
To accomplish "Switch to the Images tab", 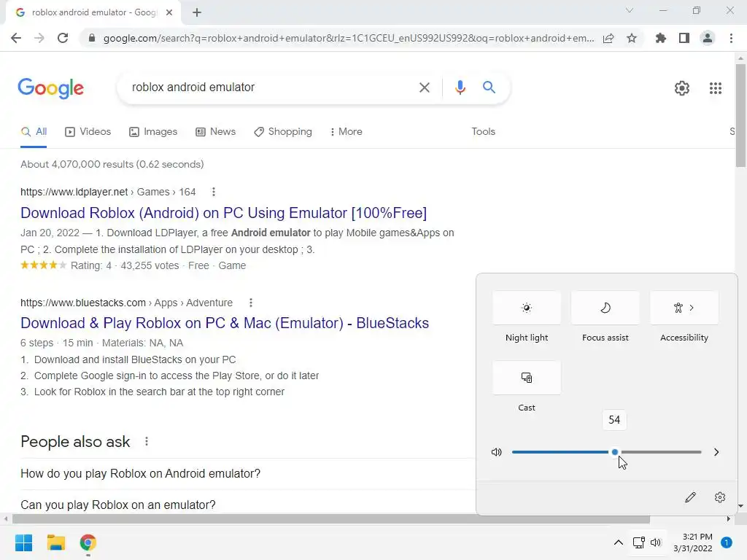I will 153,132.
